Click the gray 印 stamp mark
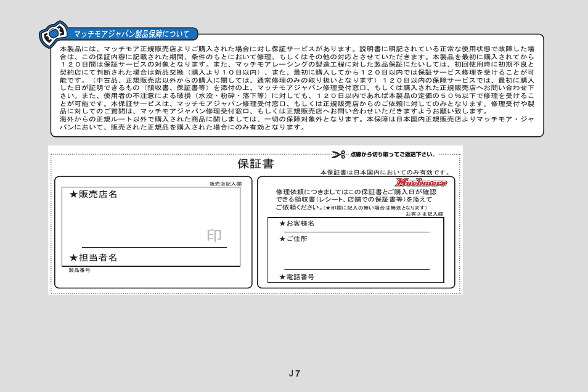588x392 pixels. [x=214, y=235]
